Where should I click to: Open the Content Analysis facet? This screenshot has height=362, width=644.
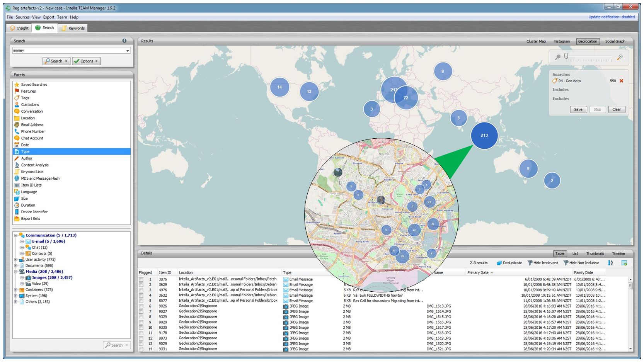click(35, 165)
